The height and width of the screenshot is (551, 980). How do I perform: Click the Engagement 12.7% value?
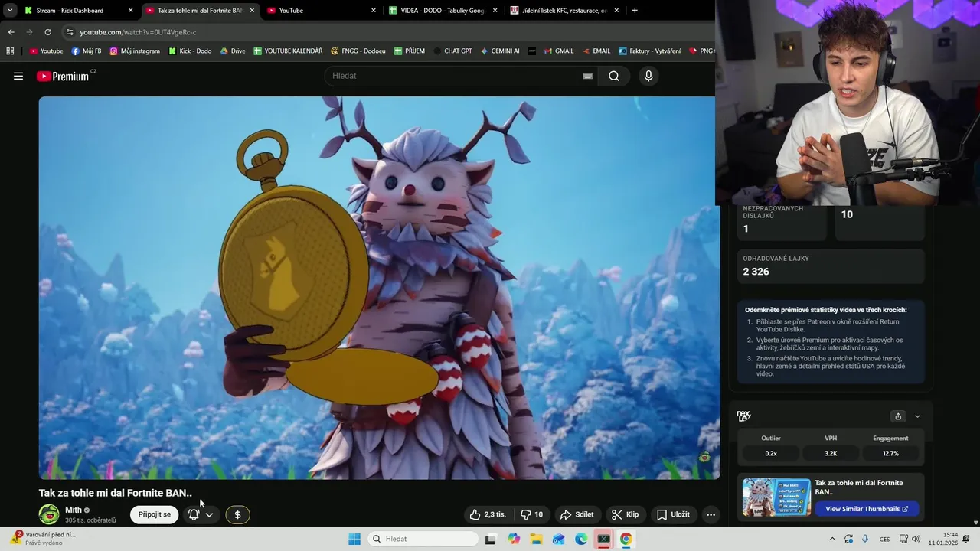[x=890, y=453]
